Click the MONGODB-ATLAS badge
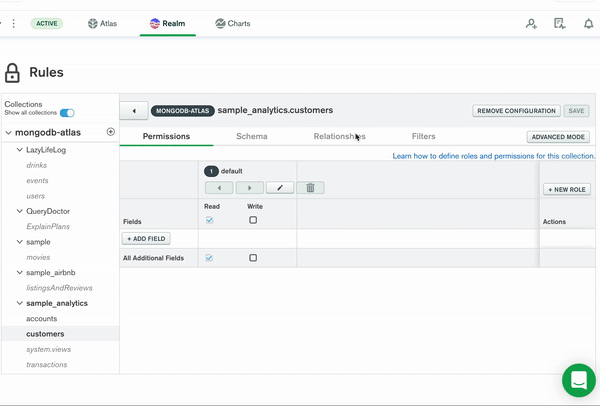This screenshot has width=600, height=406. coord(183,111)
